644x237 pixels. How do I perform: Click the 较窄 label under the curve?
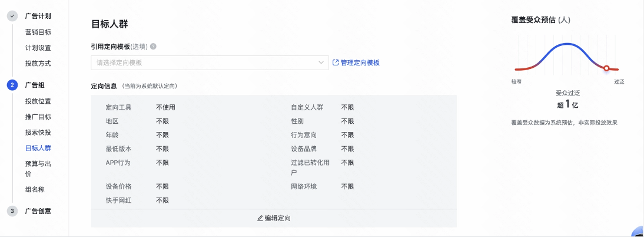(516, 82)
